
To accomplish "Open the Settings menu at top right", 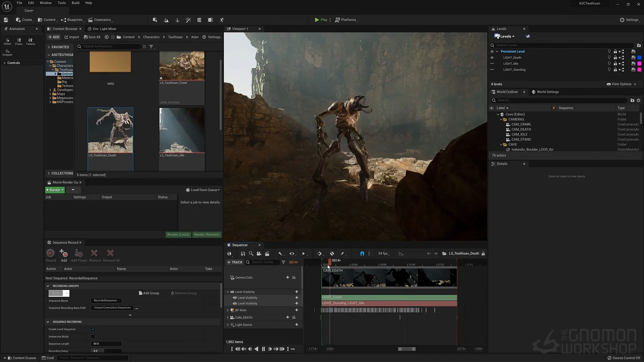I will pyautogui.click(x=629, y=20).
